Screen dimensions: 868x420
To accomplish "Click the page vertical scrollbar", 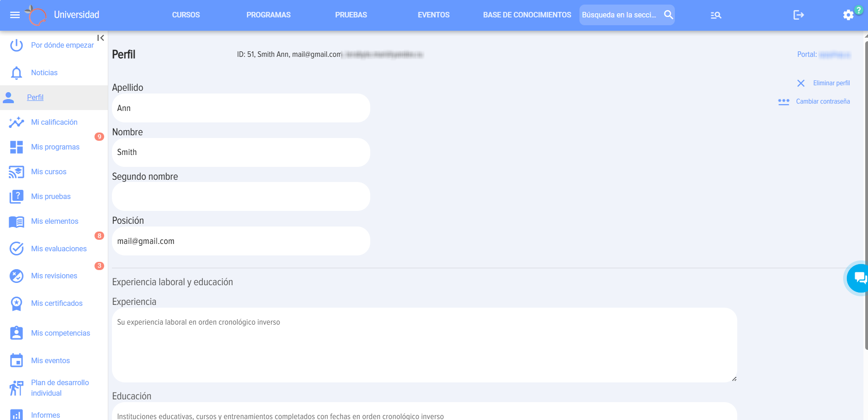I will 866,195.
